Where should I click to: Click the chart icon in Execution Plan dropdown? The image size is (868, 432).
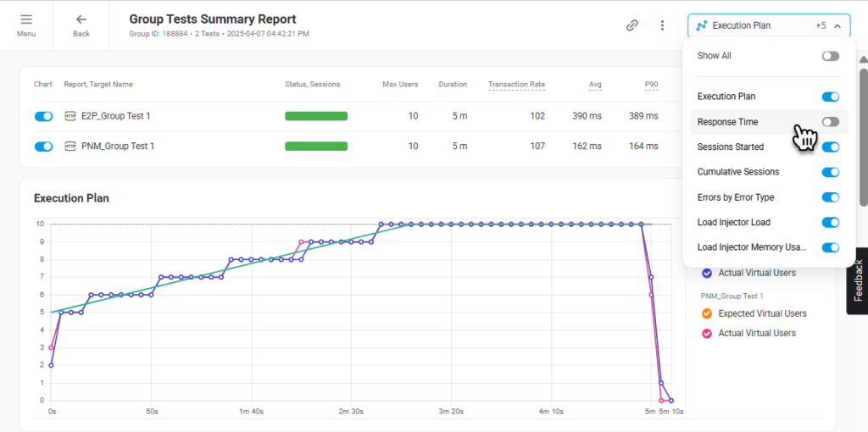point(701,25)
